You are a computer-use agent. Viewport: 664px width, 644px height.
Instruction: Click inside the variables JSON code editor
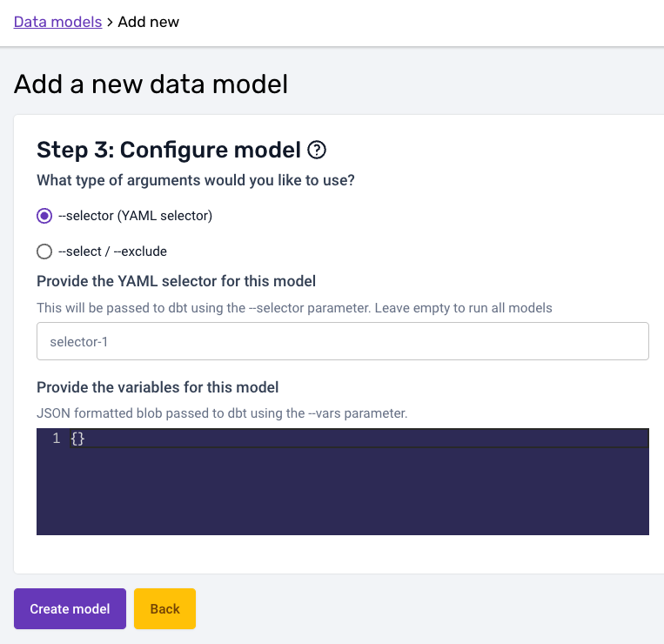348,487
